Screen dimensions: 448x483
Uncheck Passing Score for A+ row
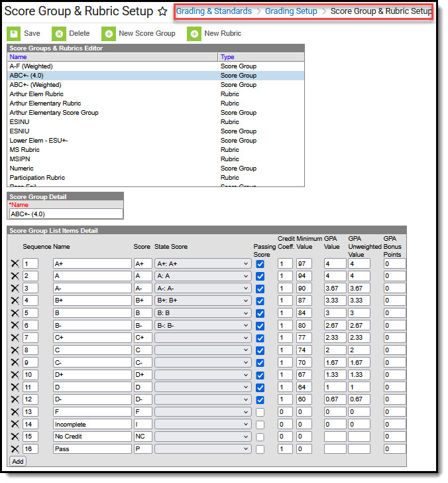pos(260,264)
